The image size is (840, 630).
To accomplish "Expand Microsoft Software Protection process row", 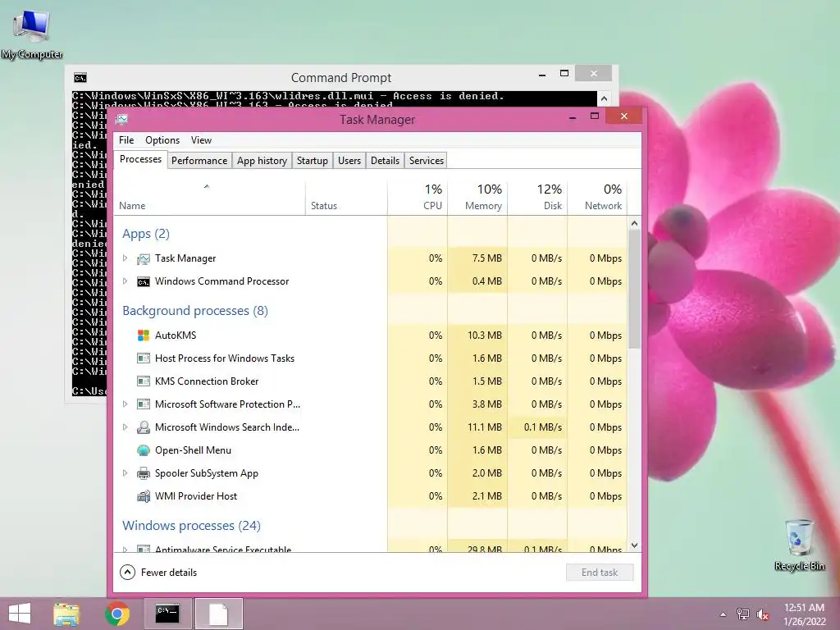I will pos(125,404).
